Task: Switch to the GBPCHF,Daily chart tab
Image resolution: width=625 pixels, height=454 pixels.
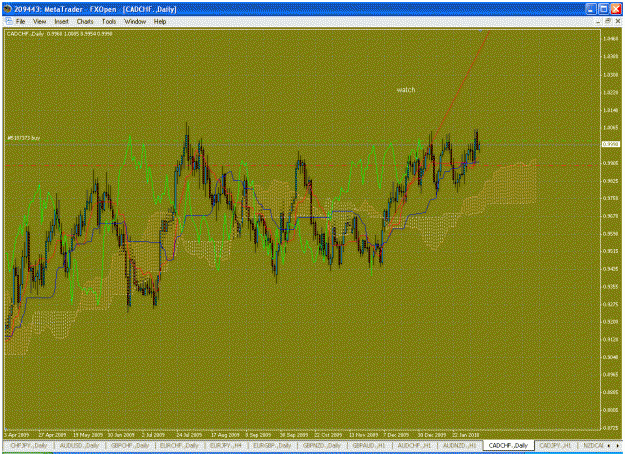Action: (130, 445)
